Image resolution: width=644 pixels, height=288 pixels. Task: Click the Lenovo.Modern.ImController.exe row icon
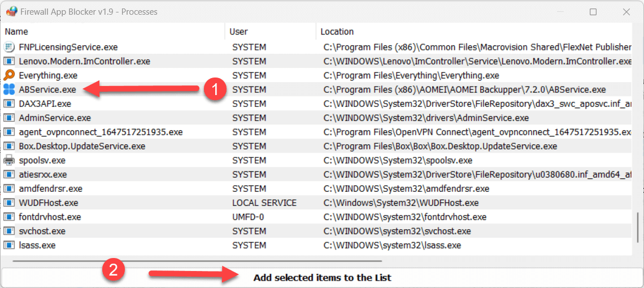click(8, 61)
